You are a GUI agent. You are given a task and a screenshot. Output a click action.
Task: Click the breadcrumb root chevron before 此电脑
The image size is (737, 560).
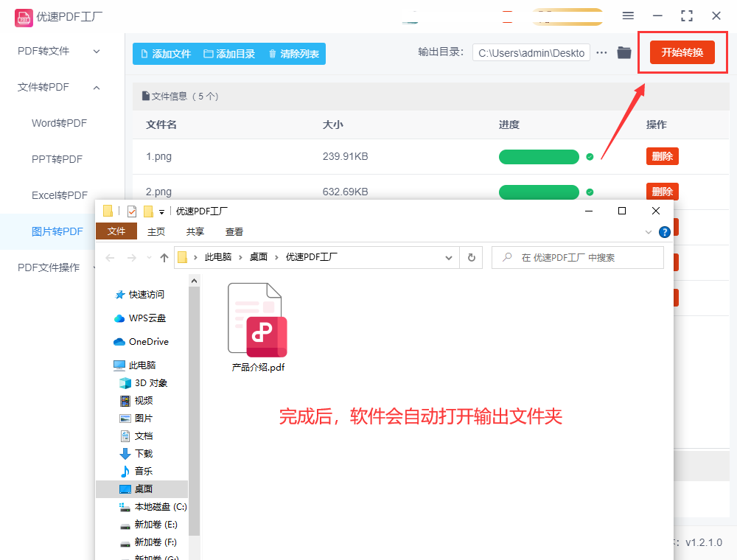pyautogui.click(x=195, y=257)
